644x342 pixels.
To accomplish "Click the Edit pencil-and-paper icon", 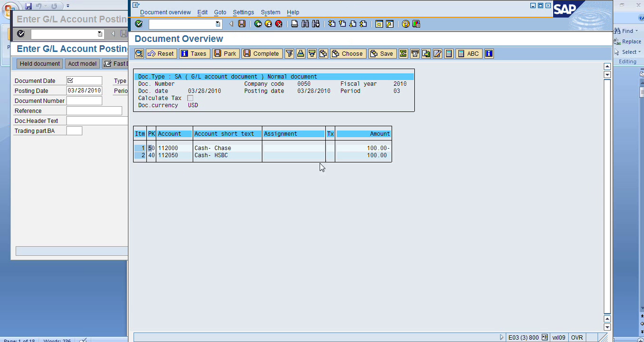I will pyautogui.click(x=438, y=54).
